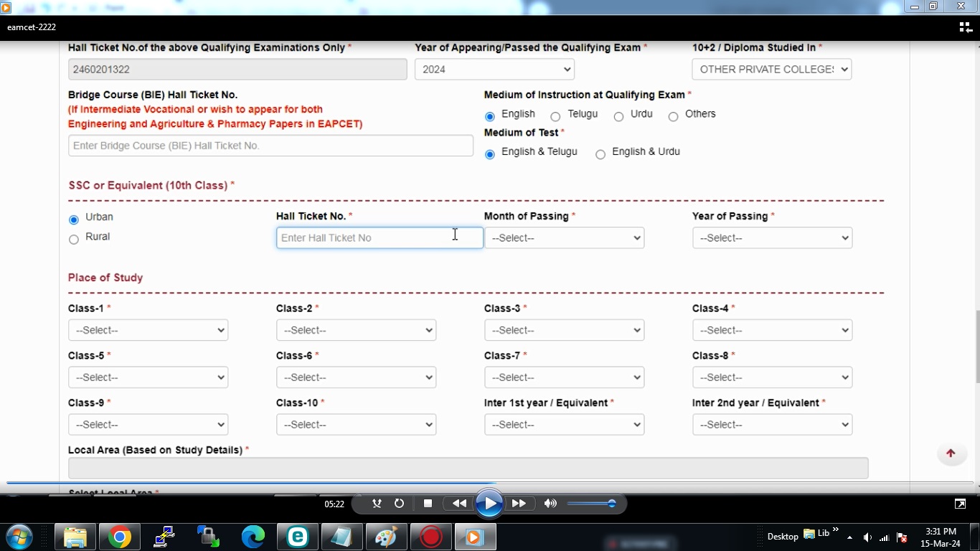Viewport: 980px width, 551px height.
Task: Rewind with the previous button
Action: [x=459, y=504]
